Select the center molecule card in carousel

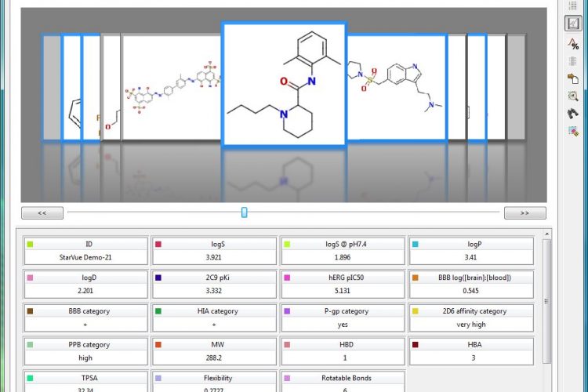(x=284, y=84)
